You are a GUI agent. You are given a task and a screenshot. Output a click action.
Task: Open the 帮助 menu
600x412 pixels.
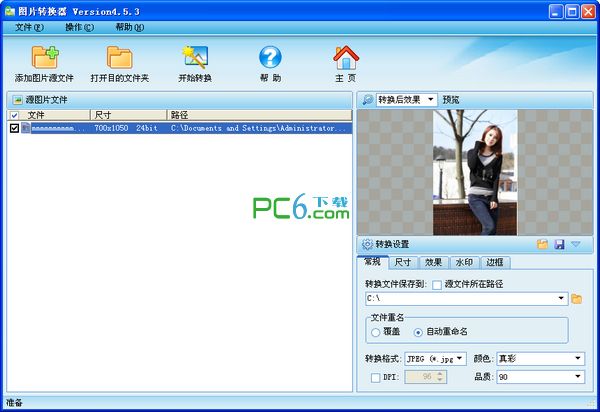pyautogui.click(x=130, y=28)
